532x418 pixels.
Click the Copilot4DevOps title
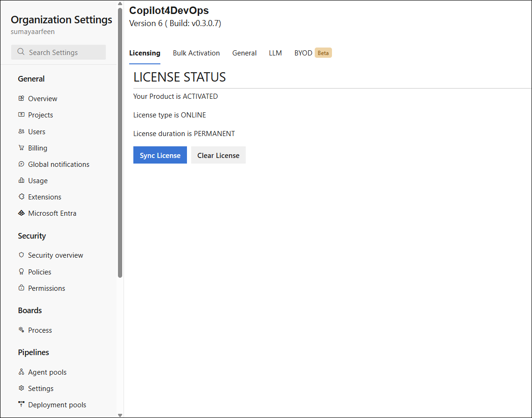point(169,11)
